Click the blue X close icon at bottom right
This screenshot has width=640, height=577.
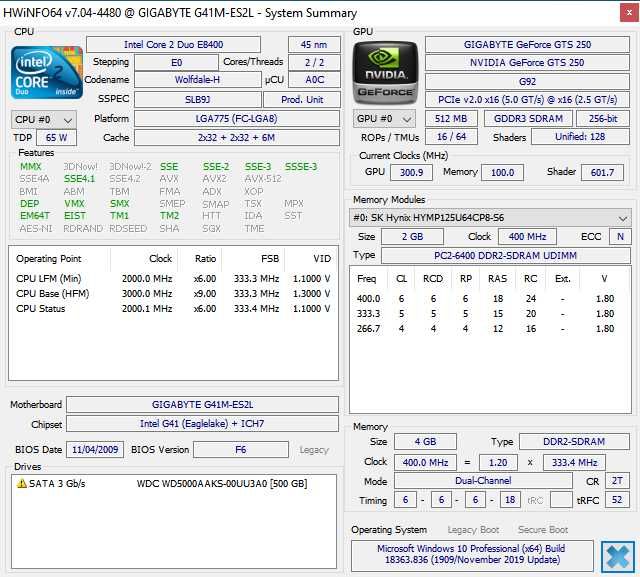(x=618, y=556)
